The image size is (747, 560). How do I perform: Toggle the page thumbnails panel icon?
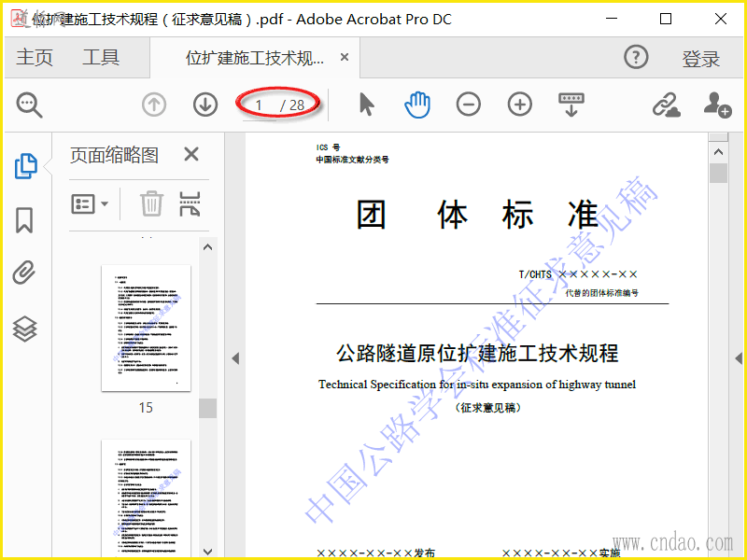coord(26,166)
